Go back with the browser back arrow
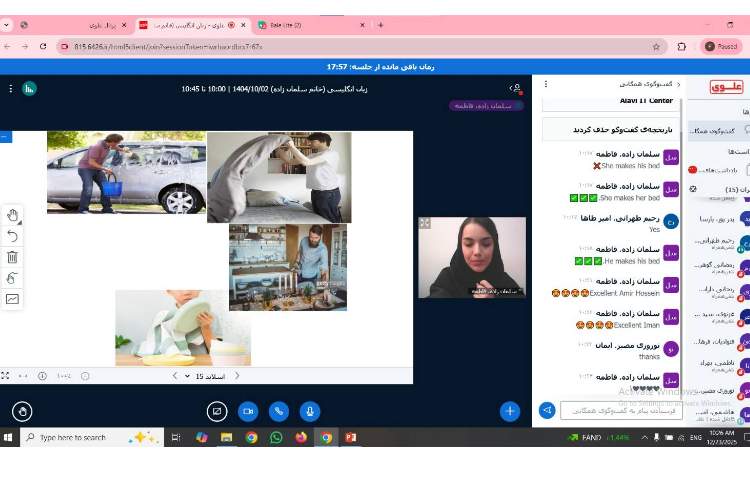The image size is (750, 480). (x=7, y=47)
